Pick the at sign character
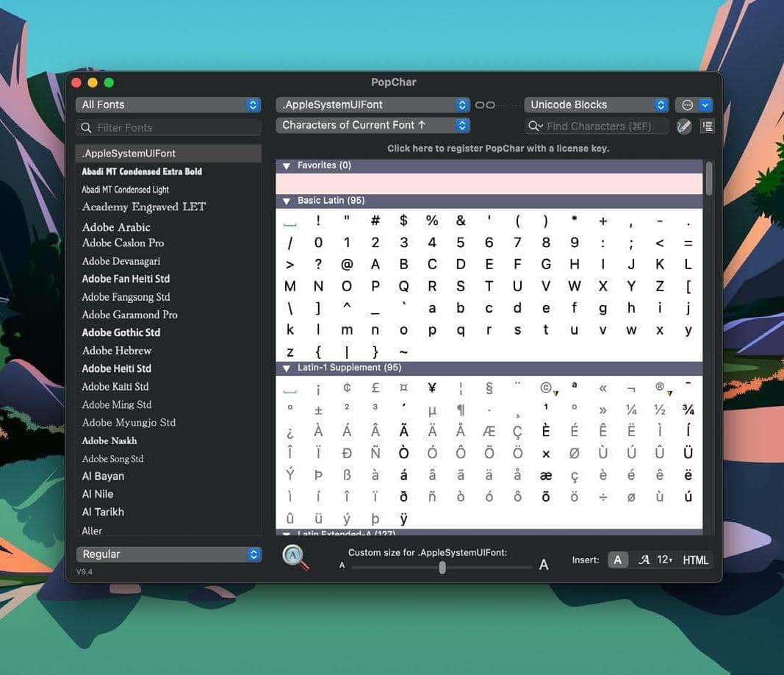 347,264
